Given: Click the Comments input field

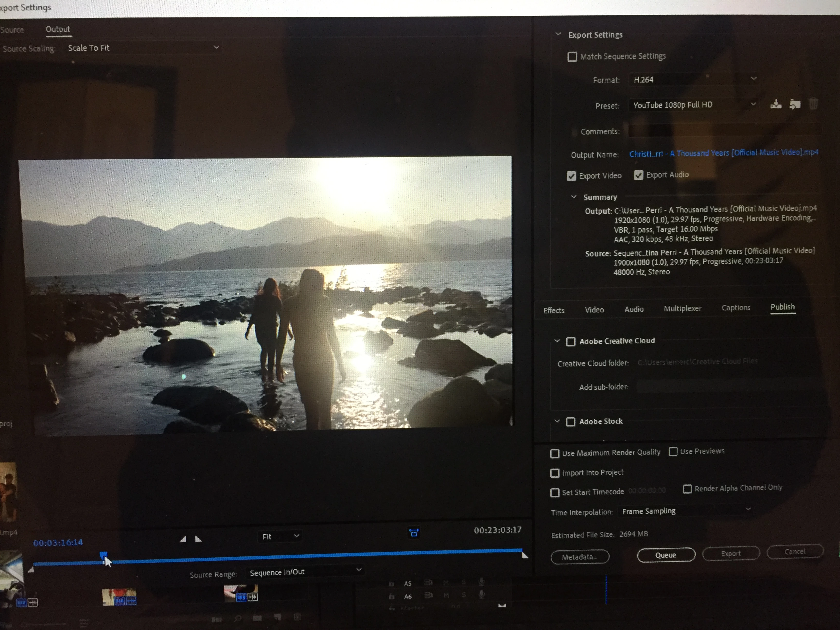Looking at the screenshot, I should [x=722, y=131].
